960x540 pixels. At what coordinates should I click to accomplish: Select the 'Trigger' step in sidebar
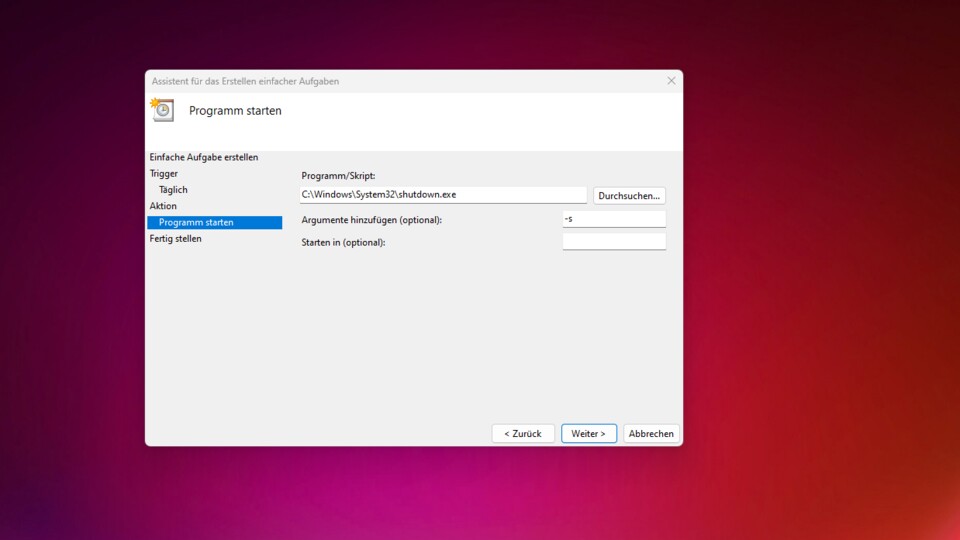164,174
